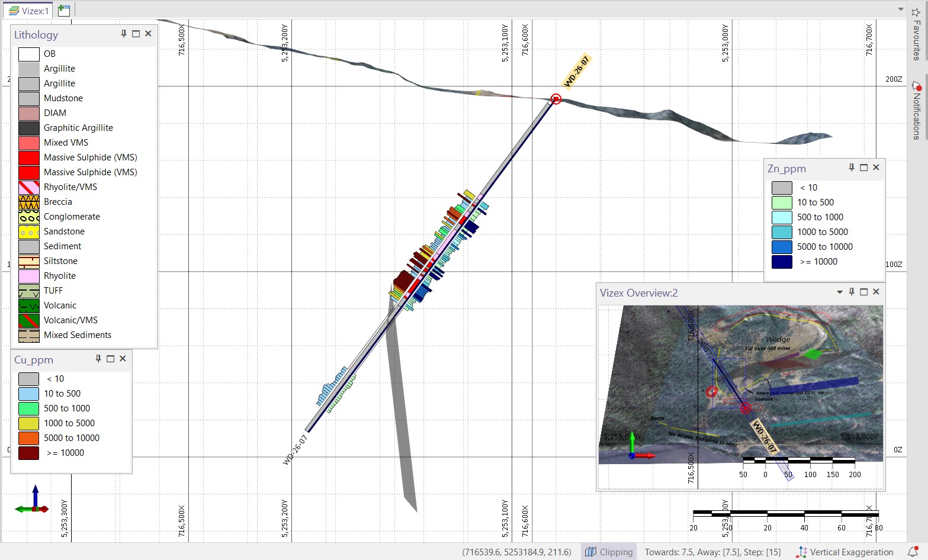
Task: Open the tab list dropdown arrow
Action: pos(901,9)
